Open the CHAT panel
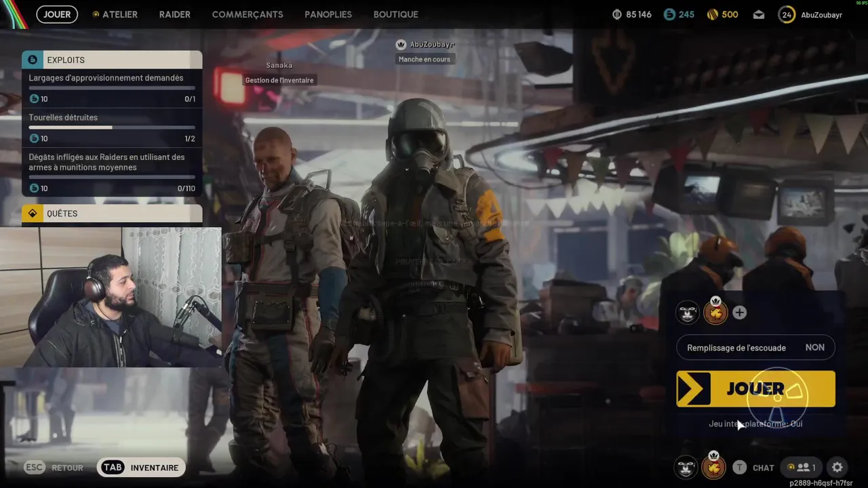 point(763,468)
